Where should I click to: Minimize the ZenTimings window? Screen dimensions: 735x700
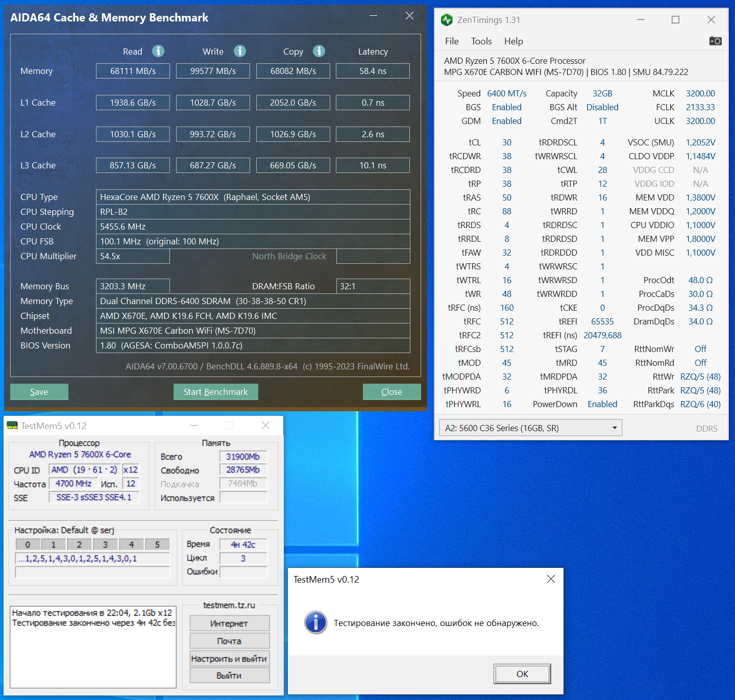[641, 20]
